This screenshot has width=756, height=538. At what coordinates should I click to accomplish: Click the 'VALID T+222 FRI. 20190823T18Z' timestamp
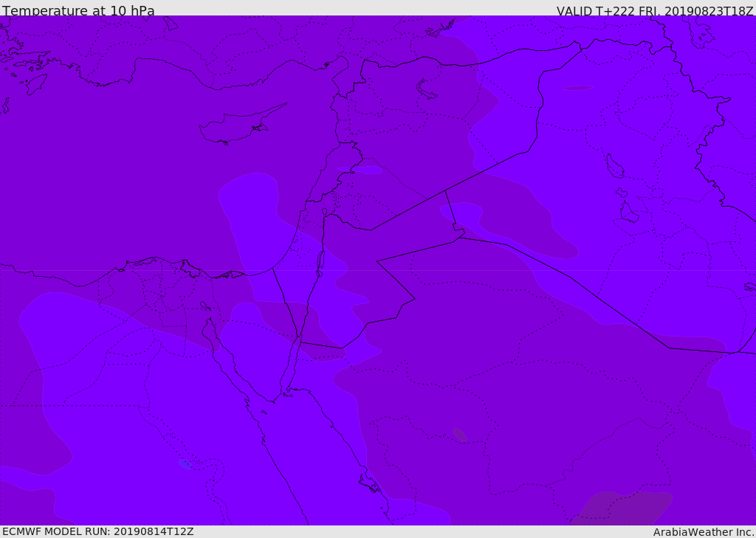click(x=655, y=10)
